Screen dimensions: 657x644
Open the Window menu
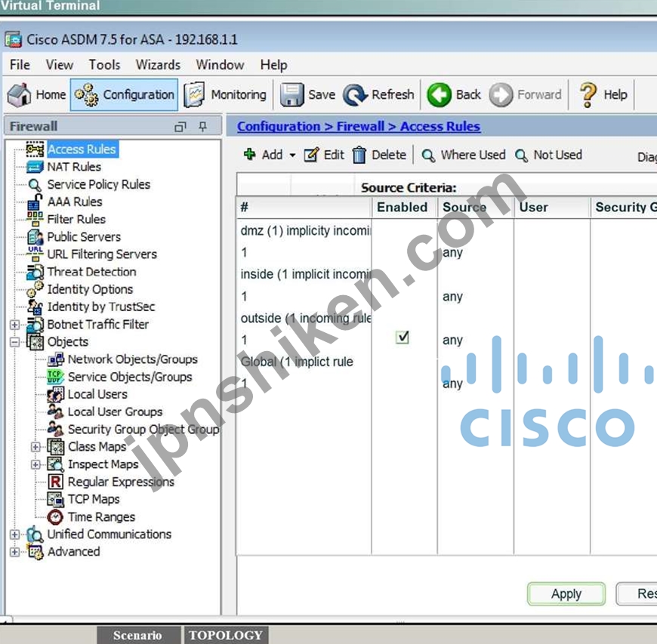pos(220,65)
